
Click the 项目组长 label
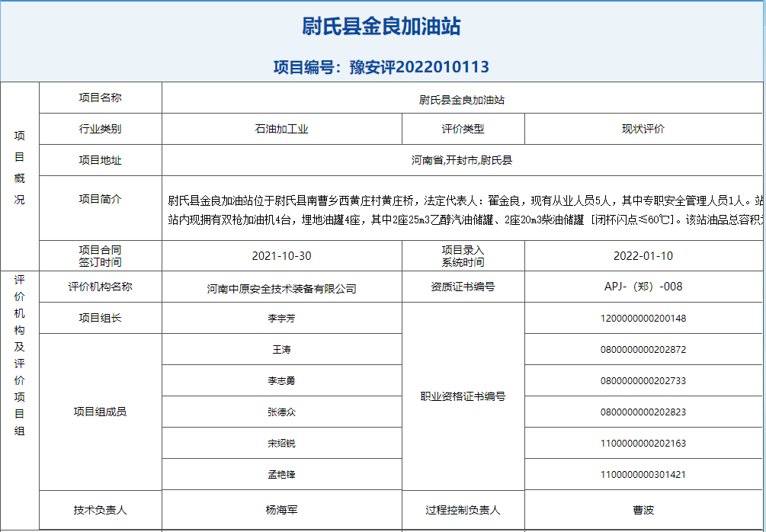pyautogui.click(x=100, y=318)
